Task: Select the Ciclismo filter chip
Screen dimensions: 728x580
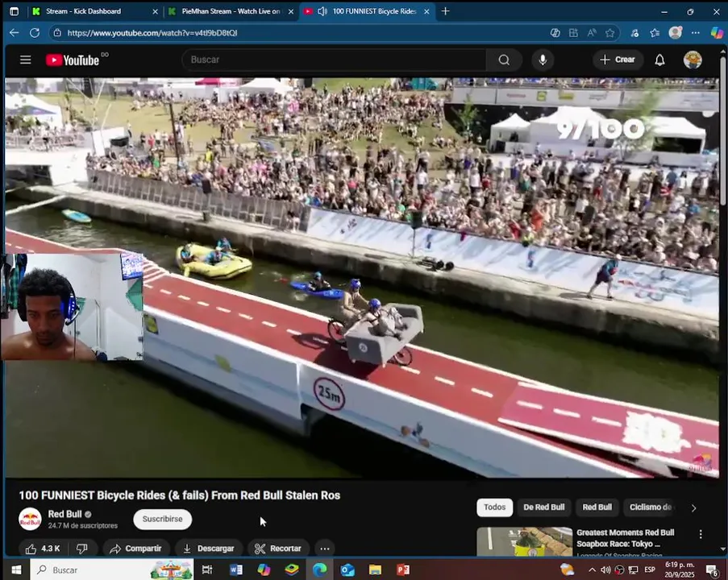Action: click(651, 507)
